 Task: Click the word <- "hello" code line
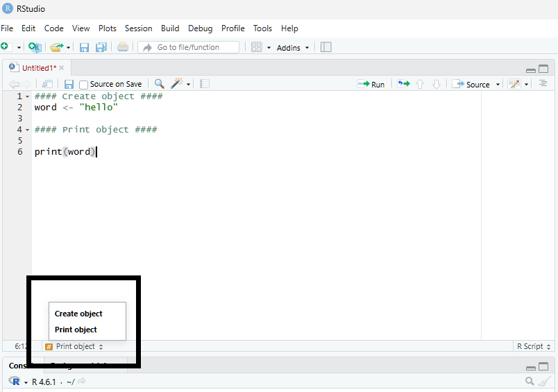[76, 108]
